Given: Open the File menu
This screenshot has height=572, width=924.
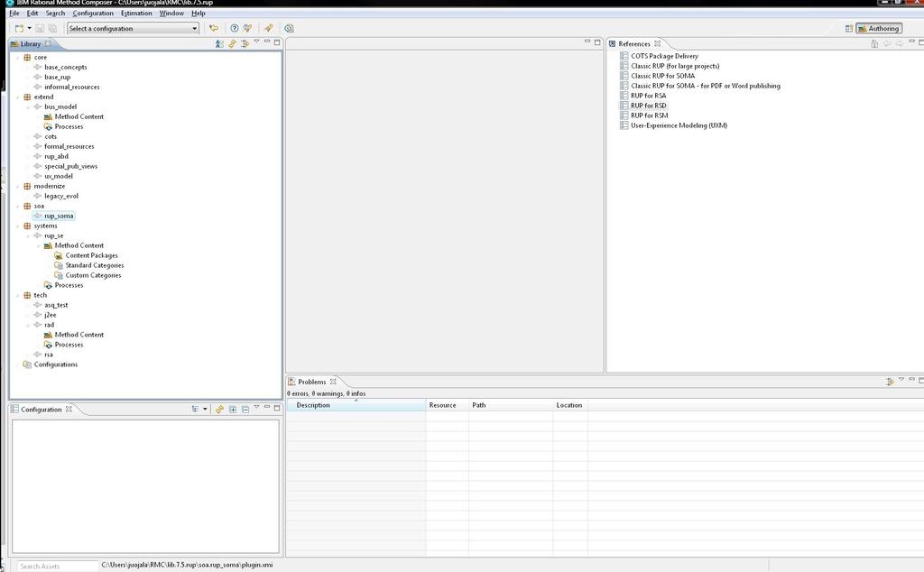Looking at the screenshot, I should (14, 13).
